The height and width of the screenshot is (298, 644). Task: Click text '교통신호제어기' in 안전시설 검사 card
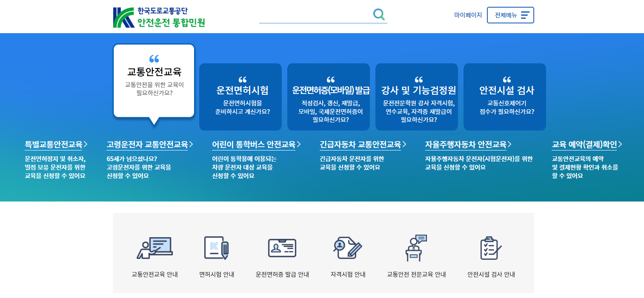coord(507,103)
